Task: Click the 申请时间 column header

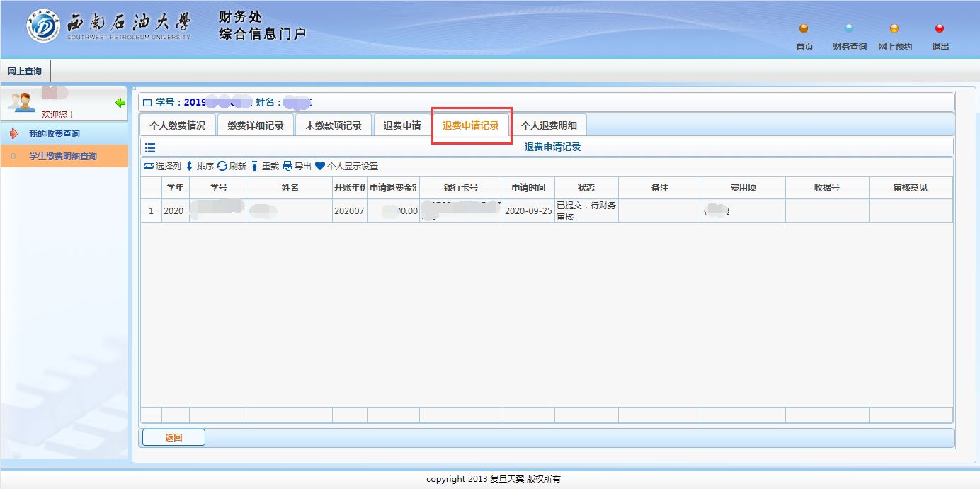Action: click(528, 188)
